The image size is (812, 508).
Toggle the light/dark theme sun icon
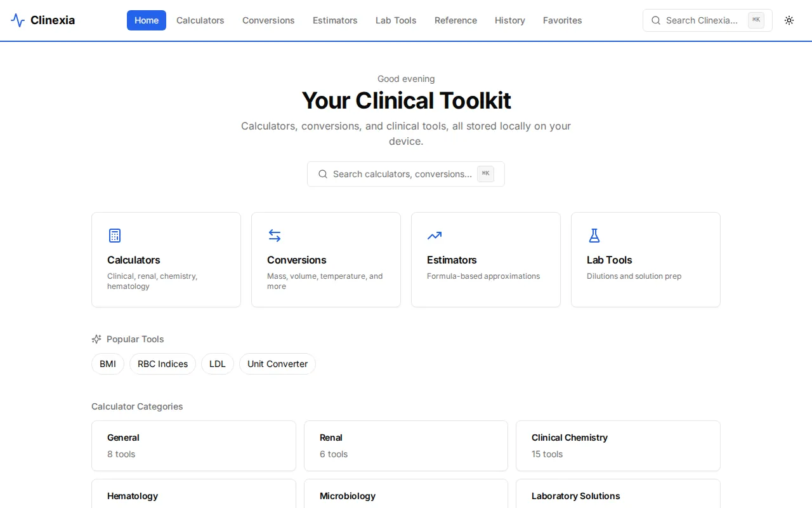tap(789, 20)
